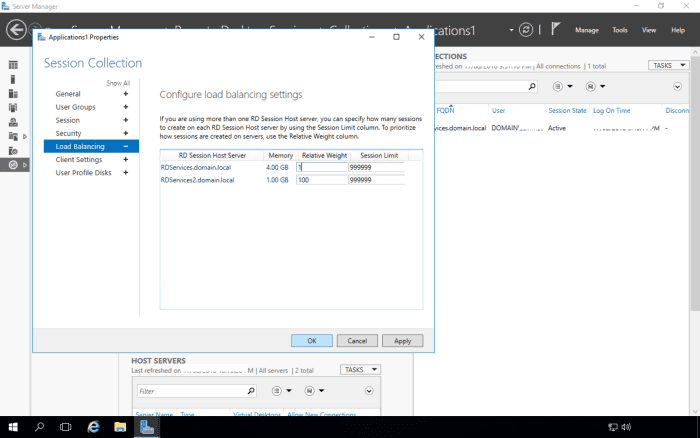Viewport: 700px width, 438px height.
Task: Click Relative Weight field for RDServices.domain.local
Action: point(321,167)
